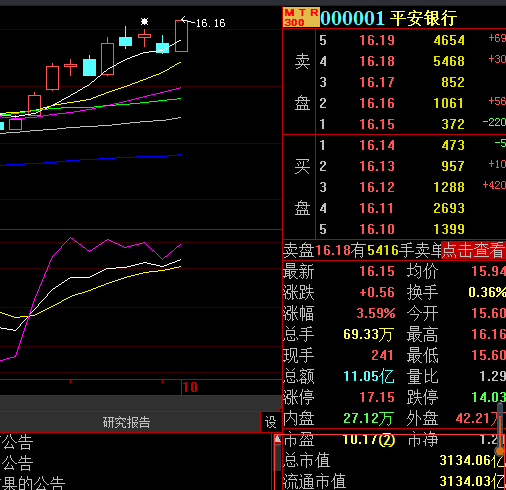Click the star marker above the candlesticks
Image resolution: width=506 pixels, height=490 pixels.
point(144,22)
